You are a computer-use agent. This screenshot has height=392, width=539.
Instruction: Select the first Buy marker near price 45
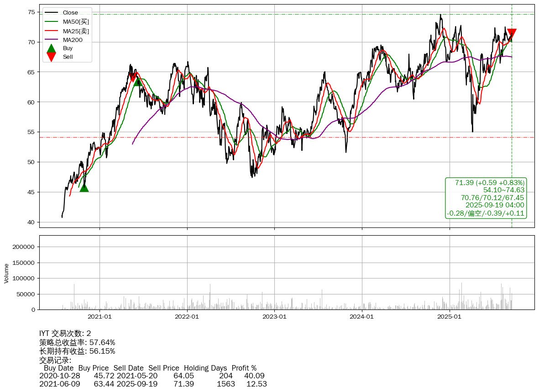(x=84, y=187)
